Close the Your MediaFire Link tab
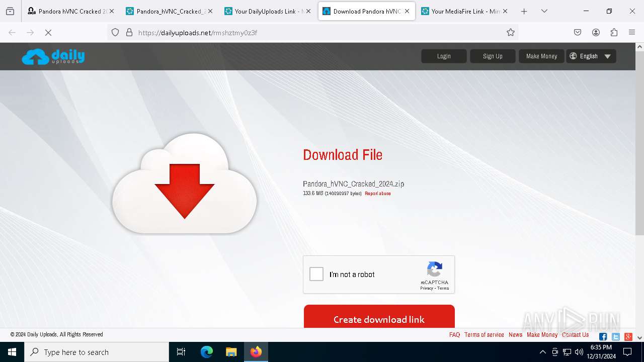 pos(505,11)
